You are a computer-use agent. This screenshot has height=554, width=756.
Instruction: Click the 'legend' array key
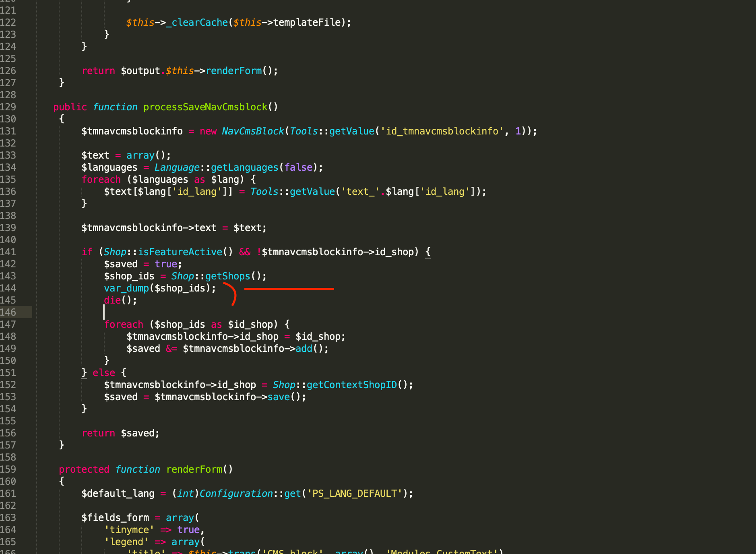[126, 542]
